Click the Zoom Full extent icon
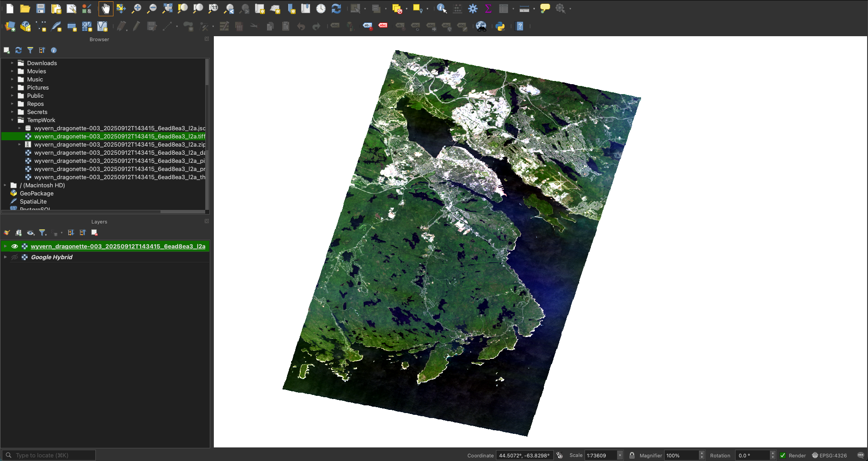This screenshot has height=461, width=868. (x=167, y=9)
